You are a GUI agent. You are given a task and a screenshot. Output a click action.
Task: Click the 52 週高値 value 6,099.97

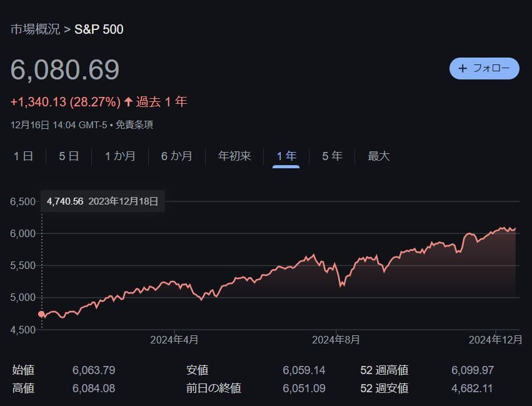pos(472,370)
